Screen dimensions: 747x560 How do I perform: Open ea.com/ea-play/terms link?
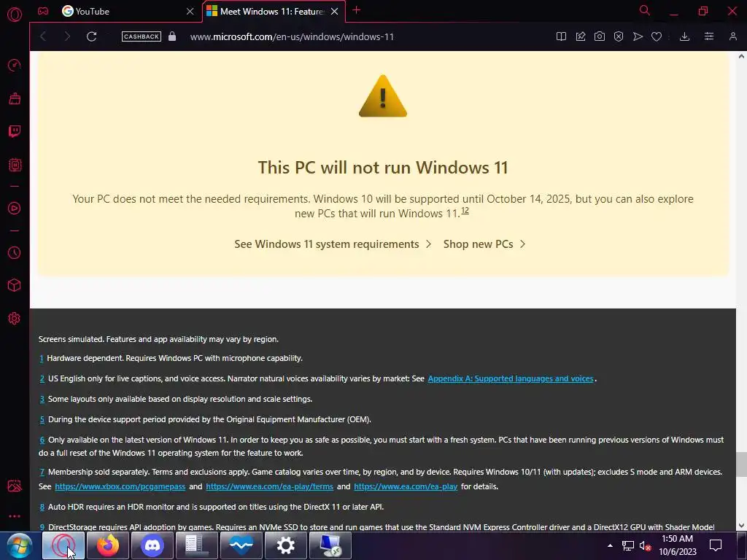[269, 486]
